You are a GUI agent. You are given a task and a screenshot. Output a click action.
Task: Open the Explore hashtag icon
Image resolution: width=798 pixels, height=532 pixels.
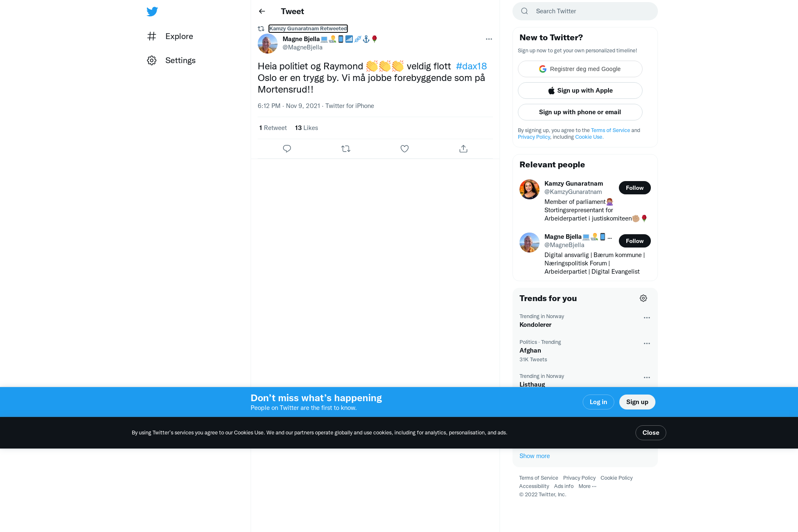152,36
